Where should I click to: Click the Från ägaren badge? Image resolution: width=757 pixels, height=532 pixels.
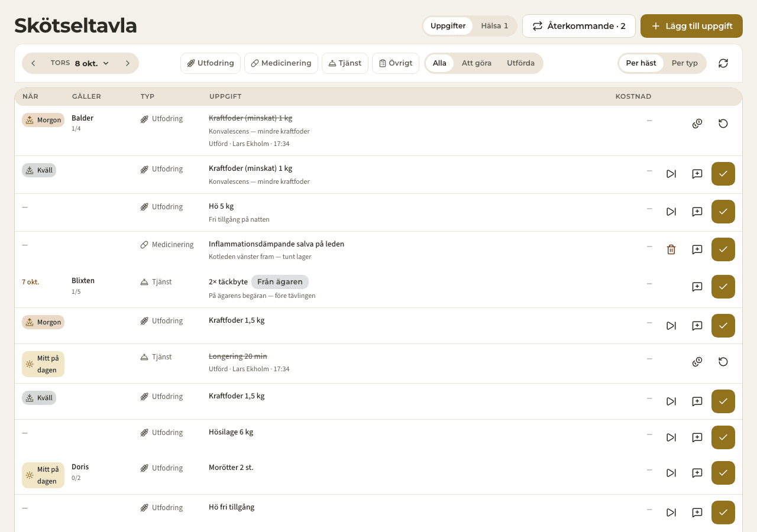[280, 282]
